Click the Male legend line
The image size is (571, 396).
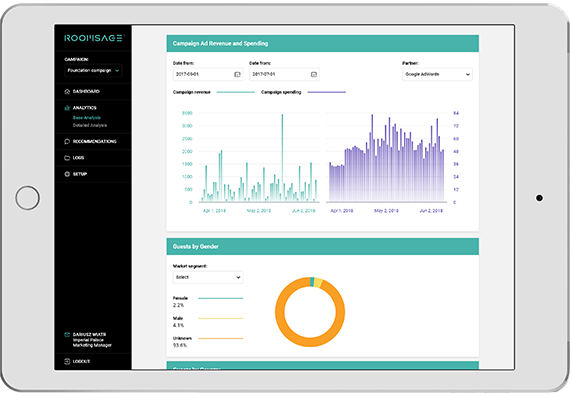coord(221,318)
